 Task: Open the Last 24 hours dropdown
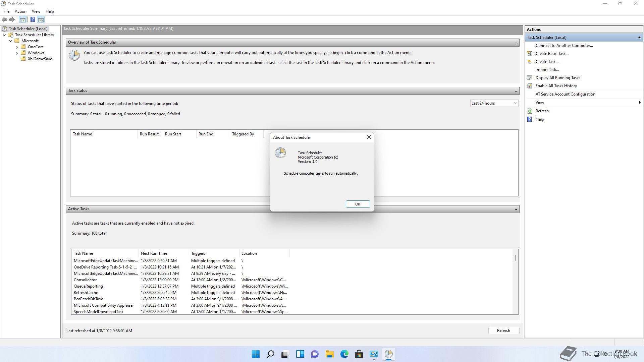click(494, 103)
